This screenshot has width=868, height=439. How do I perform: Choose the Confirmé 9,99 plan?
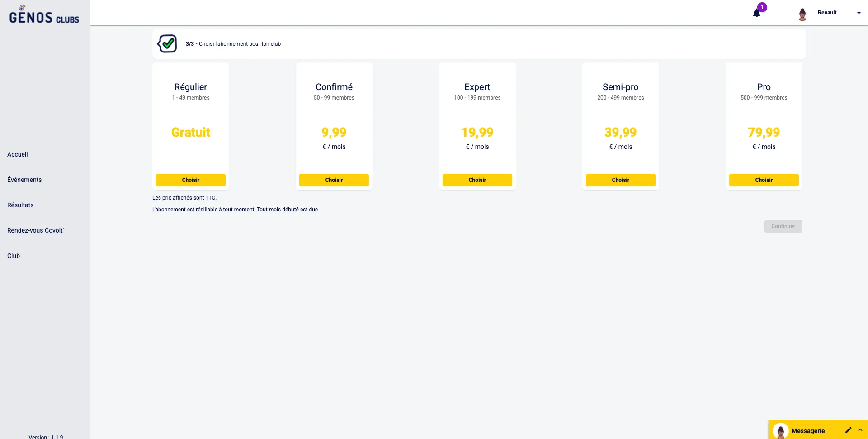click(334, 180)
